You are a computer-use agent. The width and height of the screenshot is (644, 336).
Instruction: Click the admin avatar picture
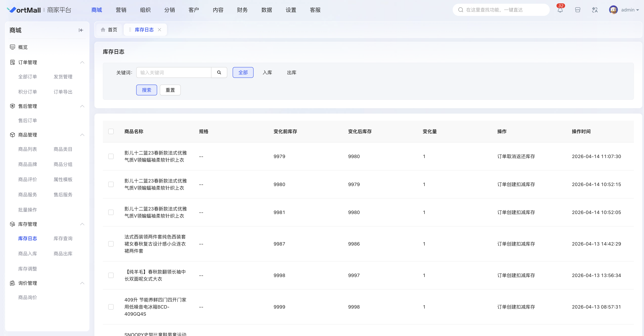tap(613, 10)
